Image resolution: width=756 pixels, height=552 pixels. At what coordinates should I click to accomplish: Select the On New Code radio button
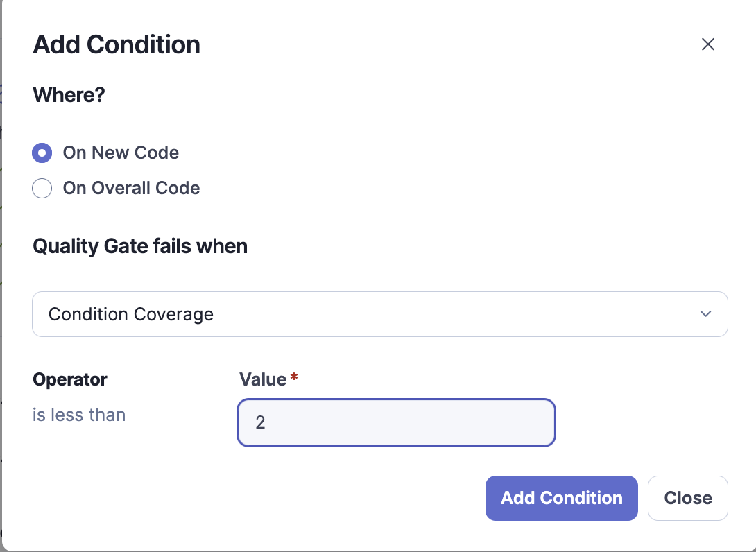click(x=42, y=153)
